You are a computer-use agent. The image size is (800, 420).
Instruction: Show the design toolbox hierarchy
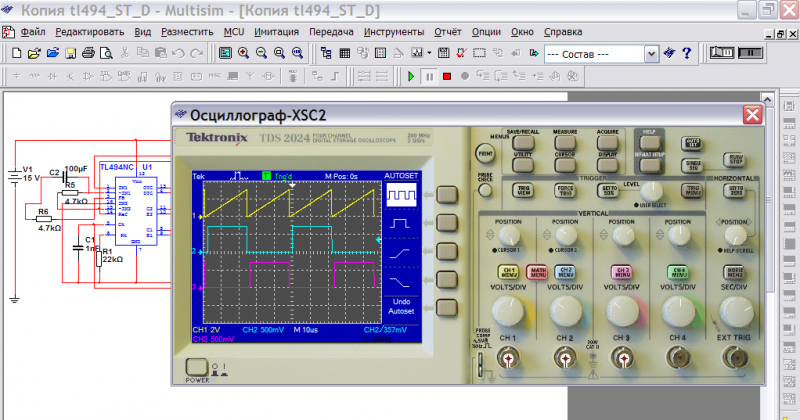point(326,53)
